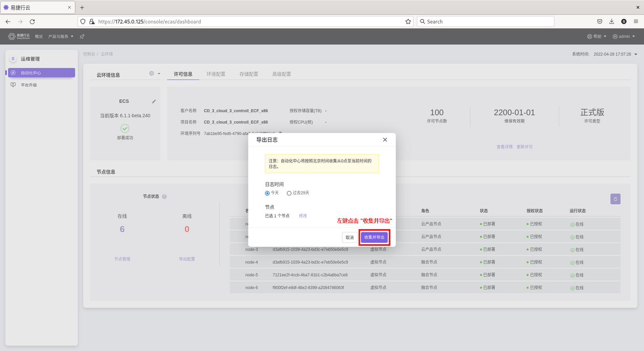This screenshot has width=644, height=351.
Task: Close the 导出日志 dialog with X icon
Action: coord(385,140)
